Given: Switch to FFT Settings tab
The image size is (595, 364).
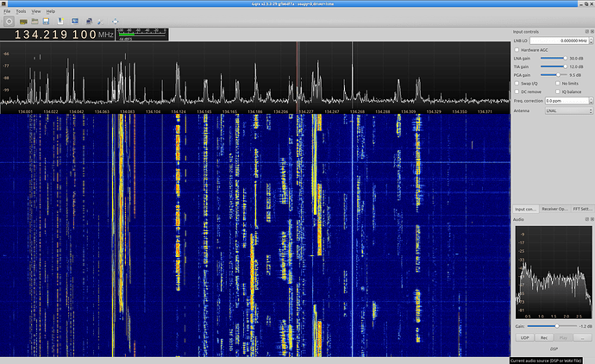Looking at the screenshot, I should click(x=582, y=209).
